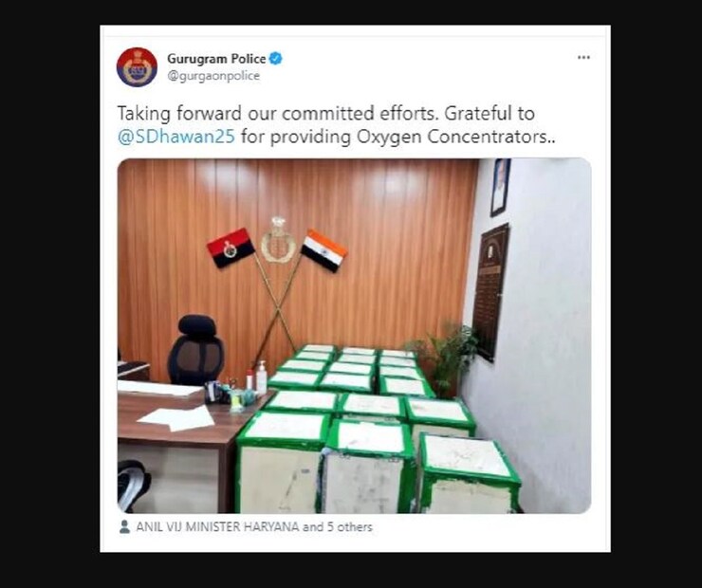The height and width of the screenshot is (588, 702).
Task: Open the Gurugram Police profile avatar
Action: tap(137, 67)
